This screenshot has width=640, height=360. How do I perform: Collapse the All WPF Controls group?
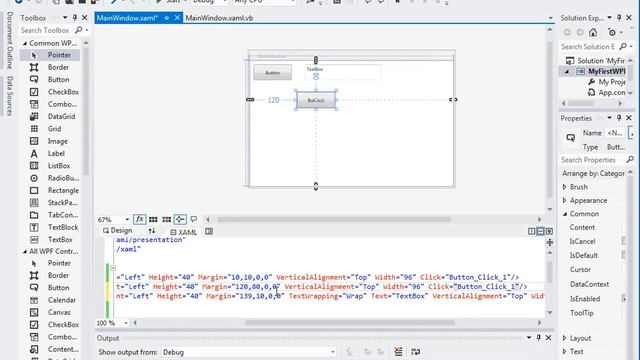(x=24, y=251)
